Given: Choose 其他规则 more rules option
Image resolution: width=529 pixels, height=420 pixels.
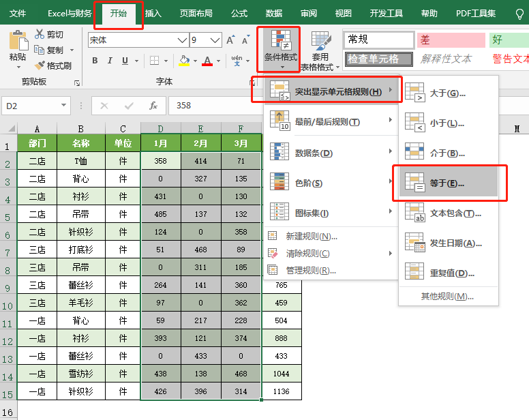Looking at the screenshot, I should pos(449,296).
